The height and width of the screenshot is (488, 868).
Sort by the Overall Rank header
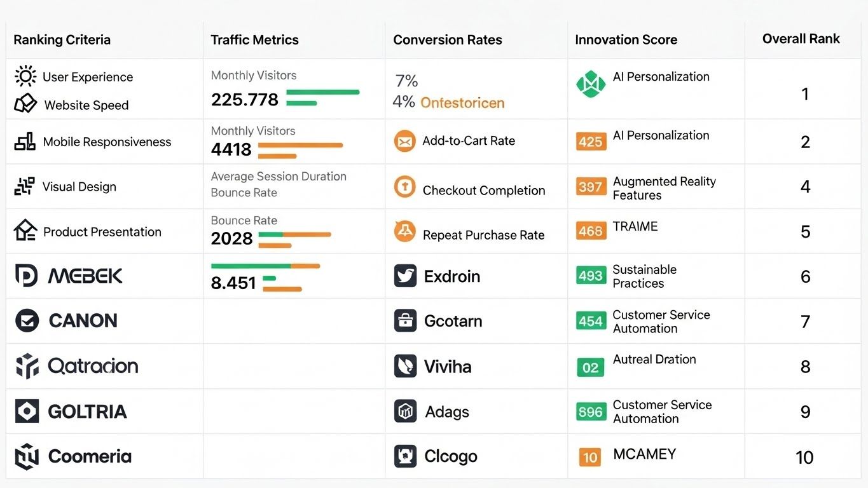tap(801, 39)
